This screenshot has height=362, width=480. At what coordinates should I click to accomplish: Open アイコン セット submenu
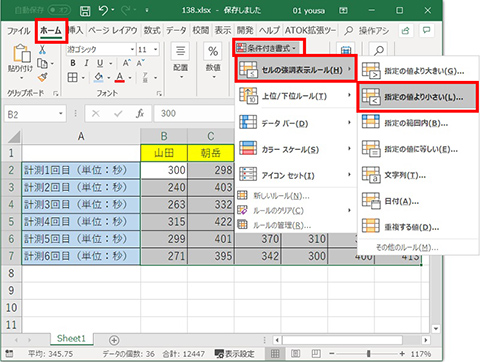tap(296, 175)
